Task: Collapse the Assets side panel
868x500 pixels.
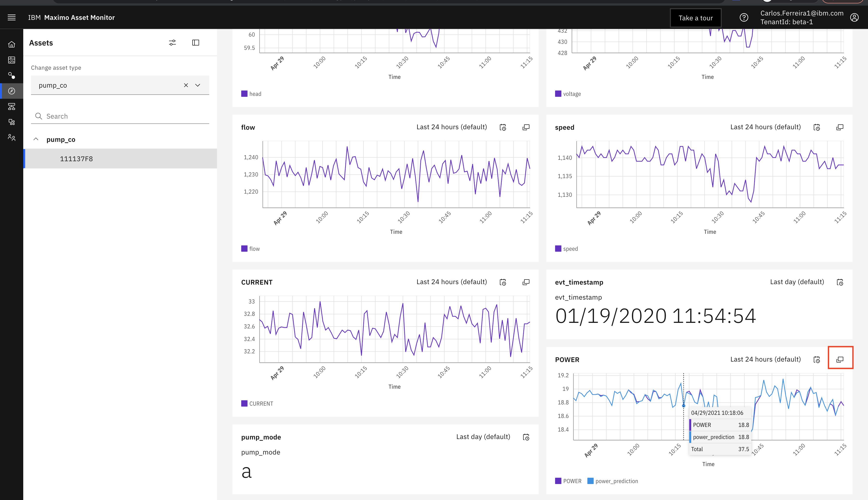Action: [x=195, y=43]
